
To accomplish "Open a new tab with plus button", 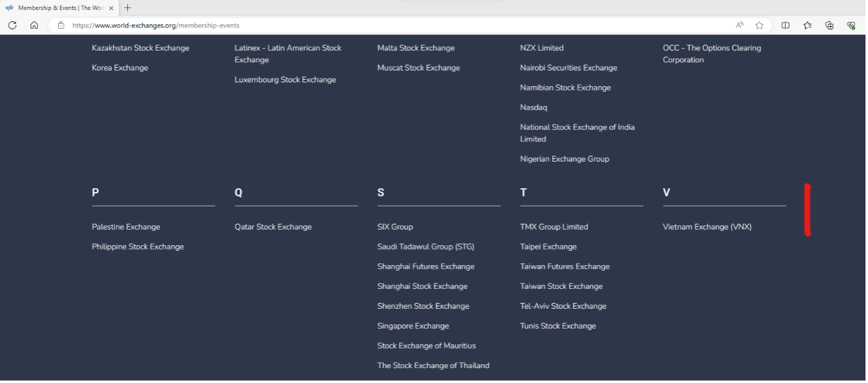I will pyautogui.click(x=127, y=8).
